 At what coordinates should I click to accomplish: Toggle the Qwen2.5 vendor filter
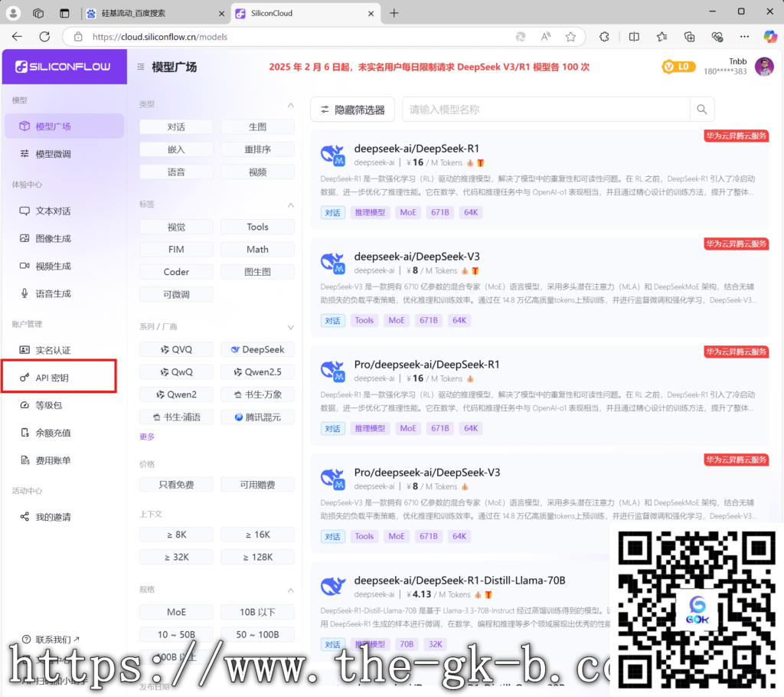pos(257,371)
